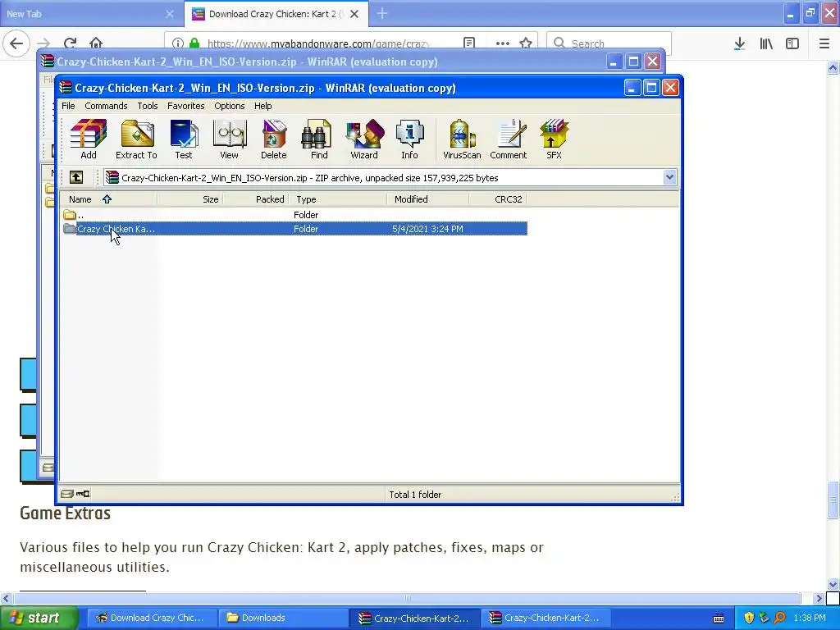
Task: Go up one level with the folder-up icon
Action: click(x=76, y=177)
